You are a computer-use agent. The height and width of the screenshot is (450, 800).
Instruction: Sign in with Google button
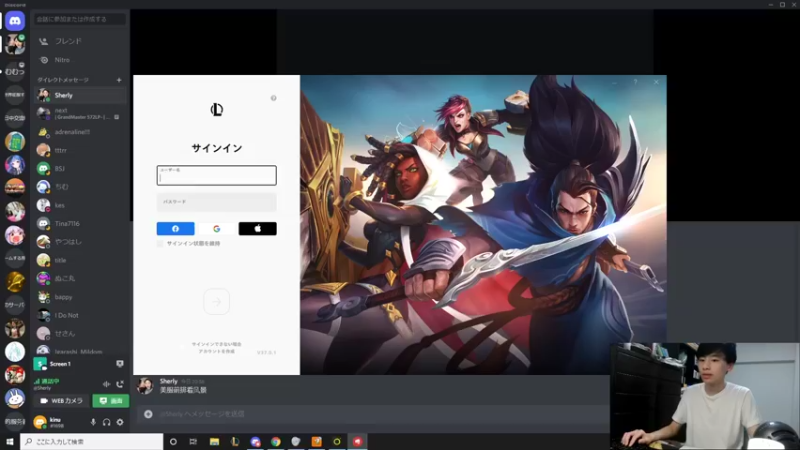pyautogui.click(x=216, y=229)
